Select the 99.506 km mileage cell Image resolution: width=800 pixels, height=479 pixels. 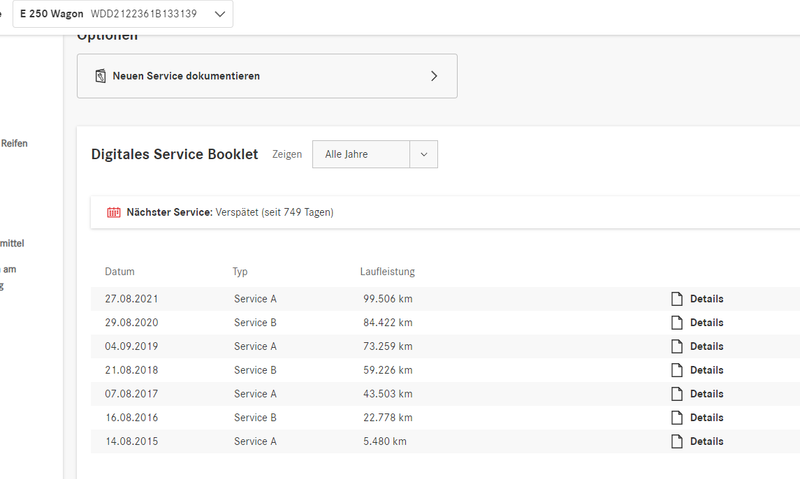[388, 299]
